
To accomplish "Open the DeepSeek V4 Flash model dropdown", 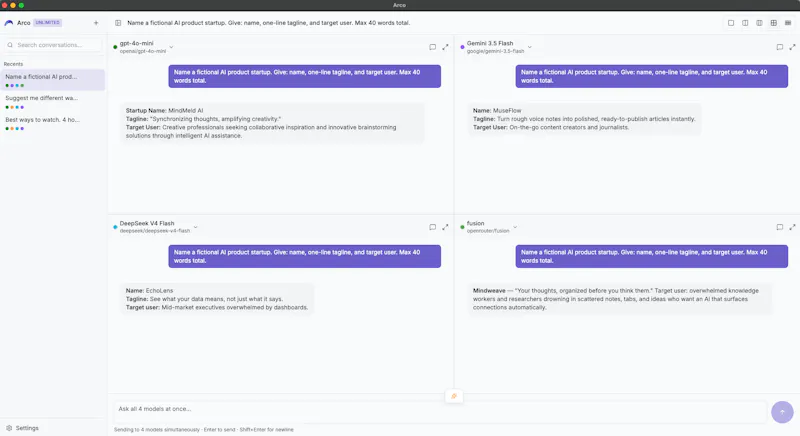I will point(195,227).
